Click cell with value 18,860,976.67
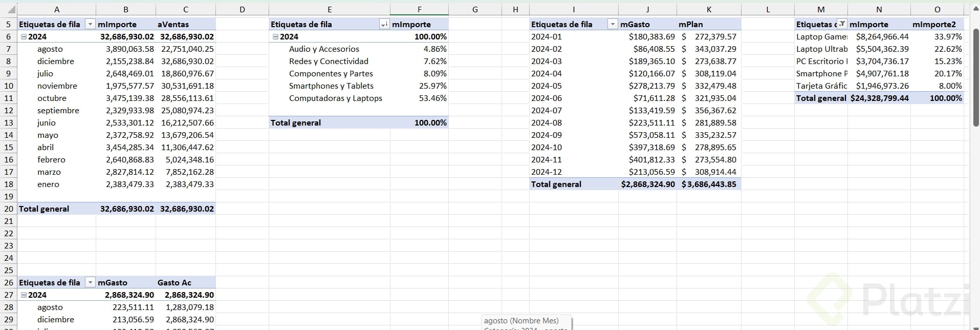 click(186, 73)
